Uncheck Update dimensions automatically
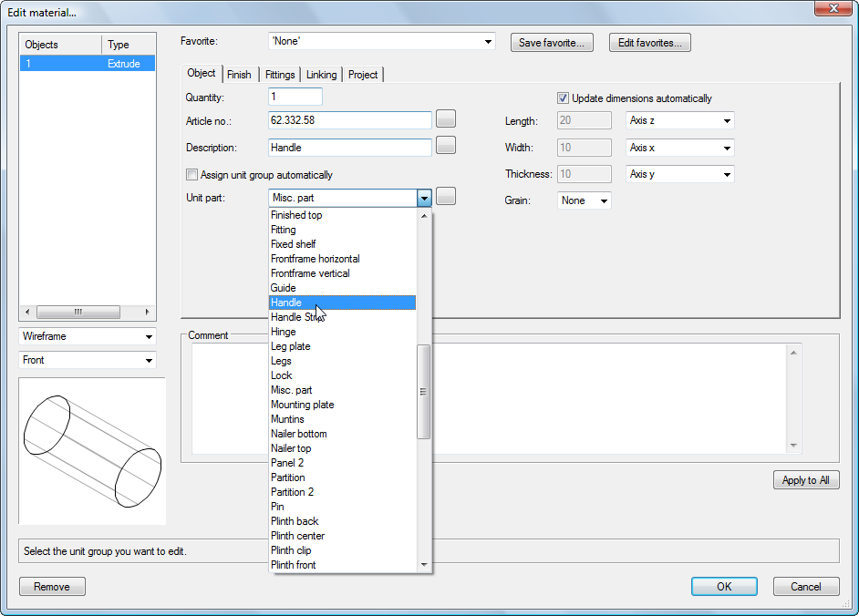Image resolution: width=859 pixels, height=616 pixels. pos(563,98)
